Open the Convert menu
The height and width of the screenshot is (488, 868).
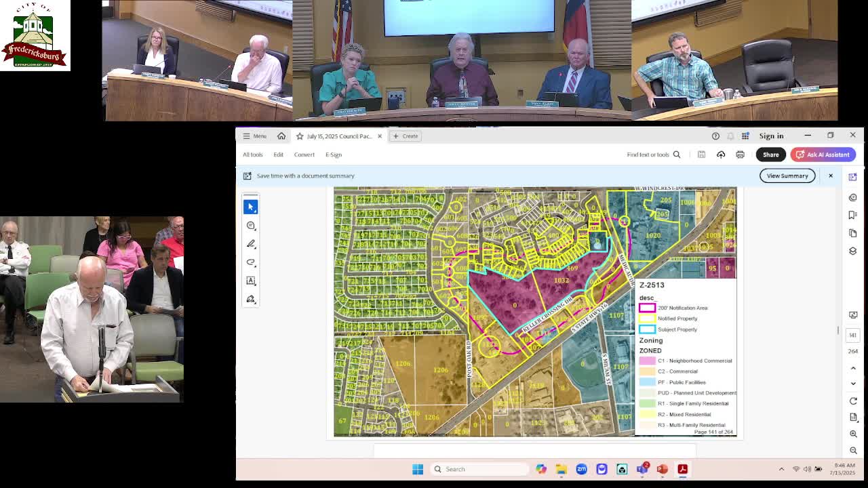pos(304,155)
